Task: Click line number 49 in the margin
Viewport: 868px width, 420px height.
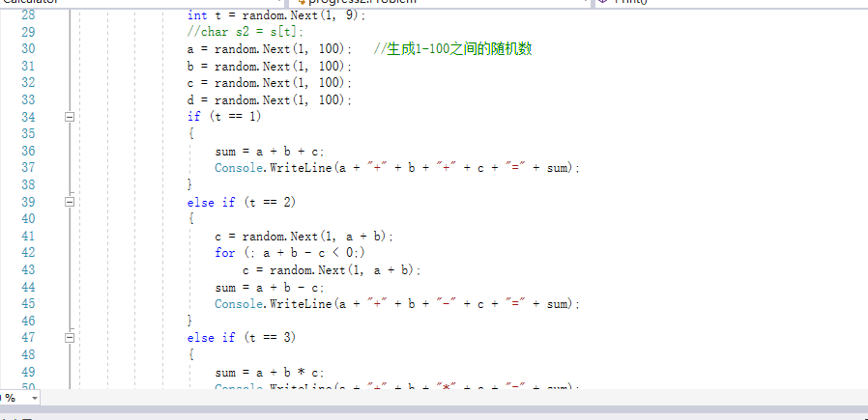Action: 28,372
